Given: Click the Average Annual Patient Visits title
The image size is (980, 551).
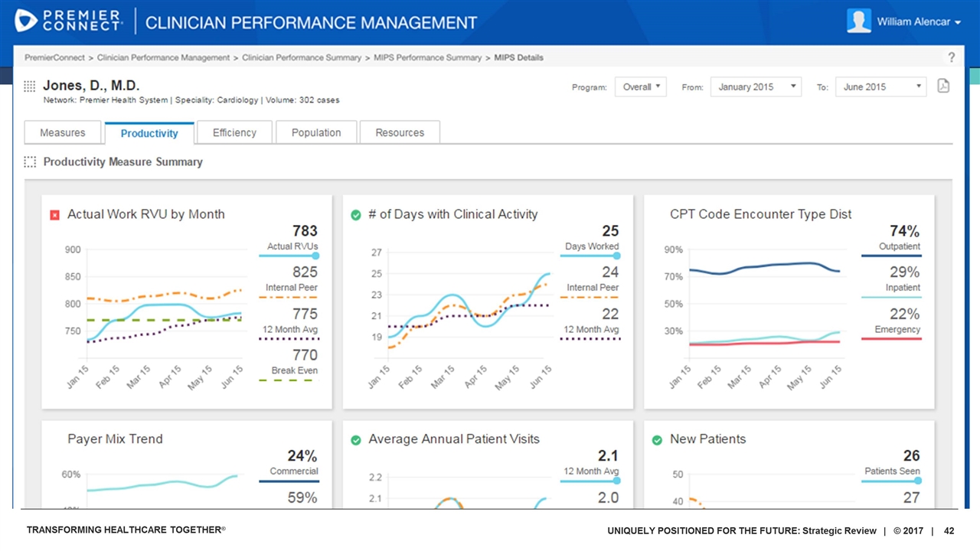Looking at the screenshot, I should (x=454, y=439).
